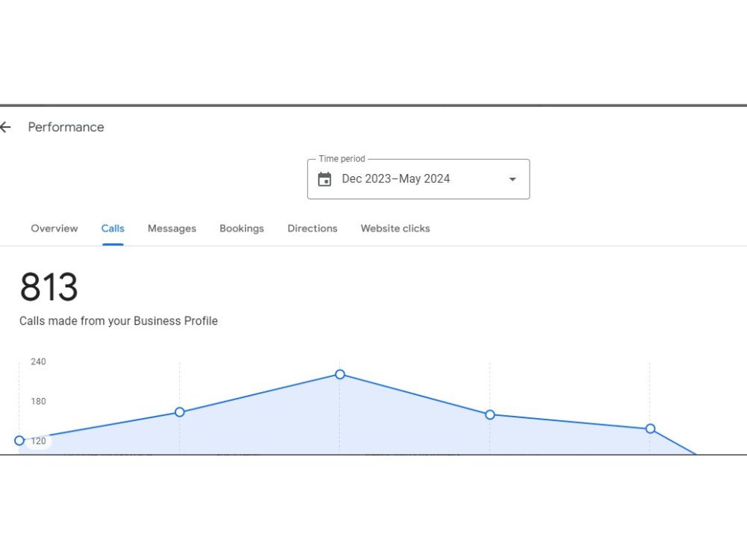The width and height of the screenshot is (747, 560).
Task: Open the Directions tab
Action: click(312, 228)
